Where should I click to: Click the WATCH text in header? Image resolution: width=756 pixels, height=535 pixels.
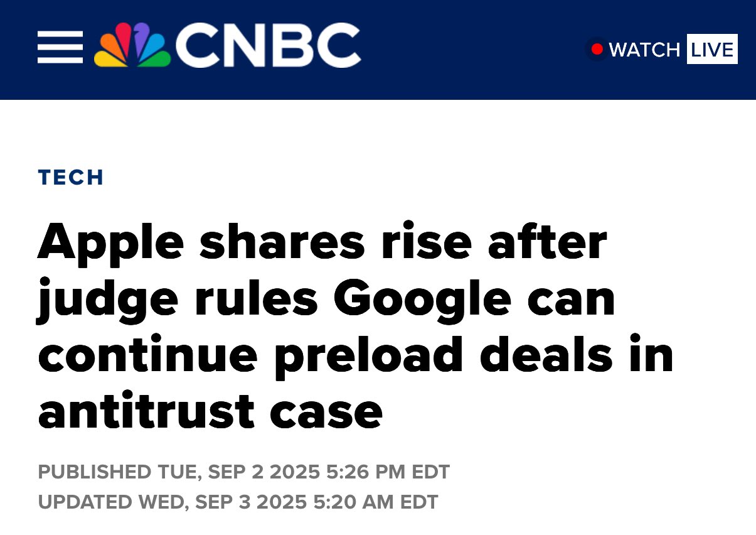(x=644, y=50)
